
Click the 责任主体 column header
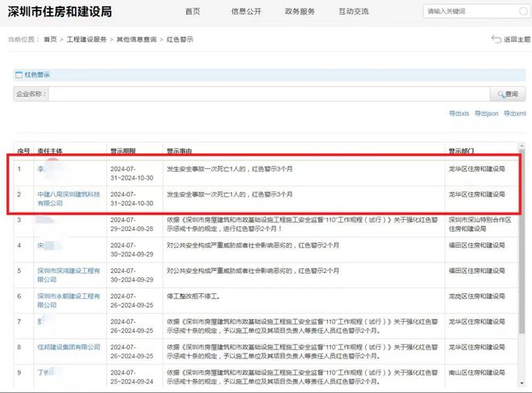pos(50,151)
